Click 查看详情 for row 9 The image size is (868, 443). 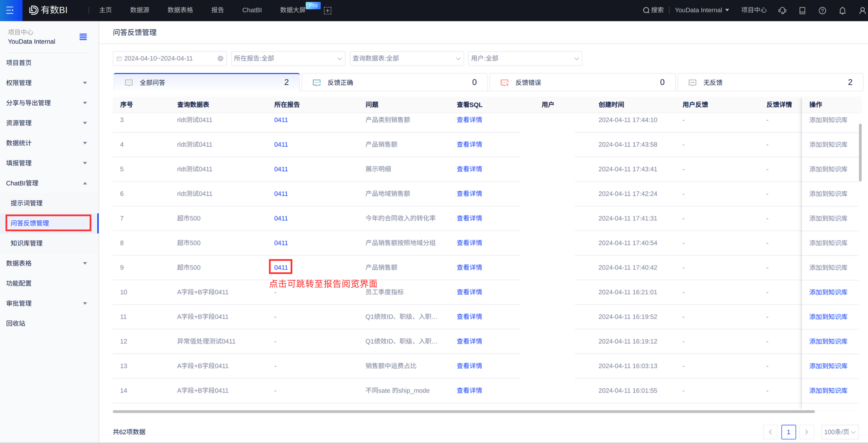469,267
